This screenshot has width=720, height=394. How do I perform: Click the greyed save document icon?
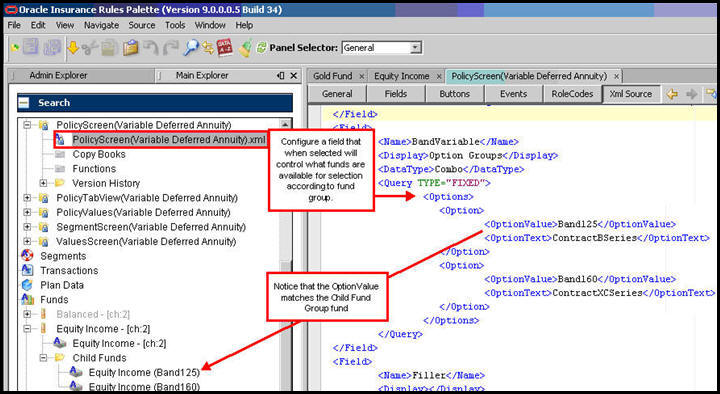(31, 47)
